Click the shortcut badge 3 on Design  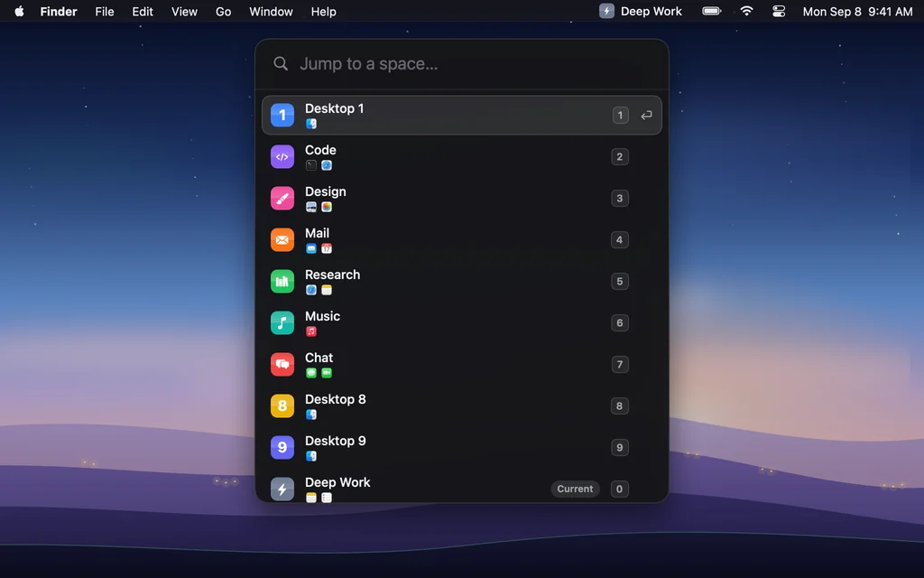tap(619, 198)
